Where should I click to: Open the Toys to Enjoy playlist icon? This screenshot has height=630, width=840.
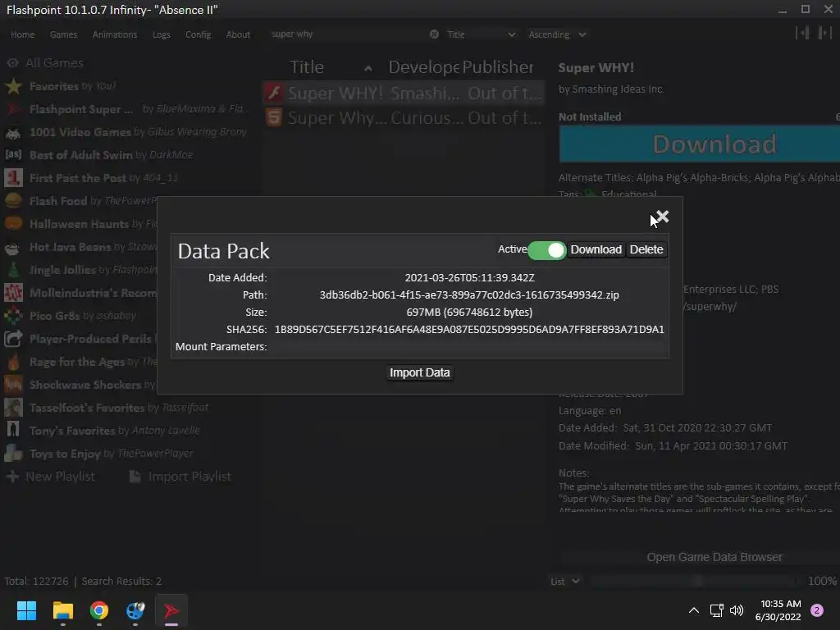(x=13, y=454)
